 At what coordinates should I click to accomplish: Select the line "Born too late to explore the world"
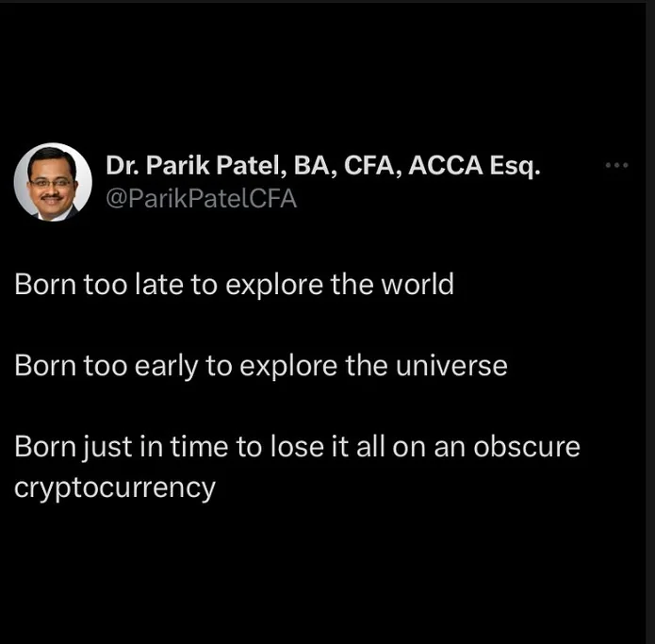click(234, 285)
